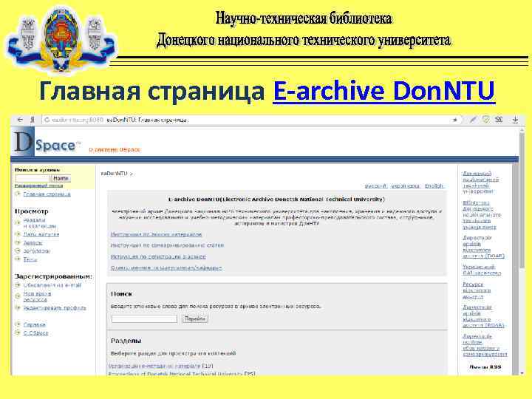Open 'Главная страница' sidebar link
Screen dimensions: 532x399
coord(47,194)
